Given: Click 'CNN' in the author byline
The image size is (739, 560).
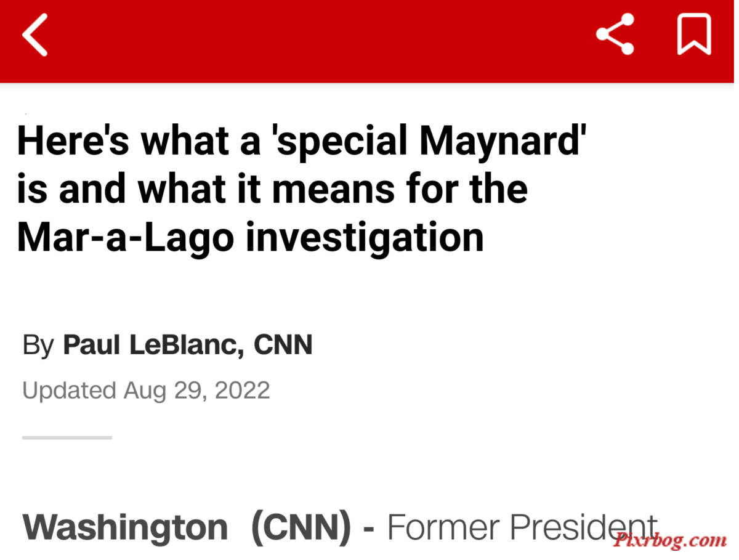Looking at the screenshot, I should [x=284, y=345].
